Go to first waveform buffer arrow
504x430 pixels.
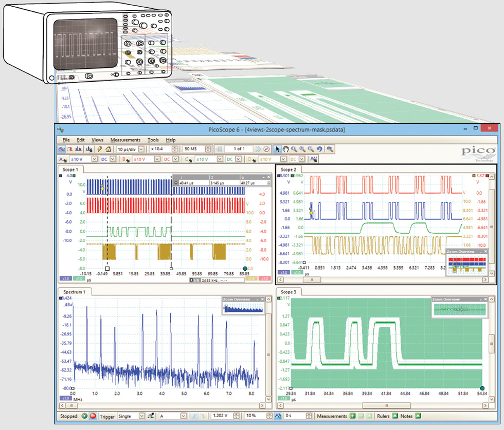(219, 149)
